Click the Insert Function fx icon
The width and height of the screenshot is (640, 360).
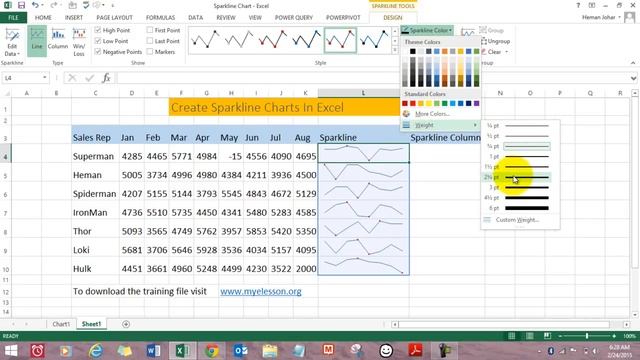[106, 78]
